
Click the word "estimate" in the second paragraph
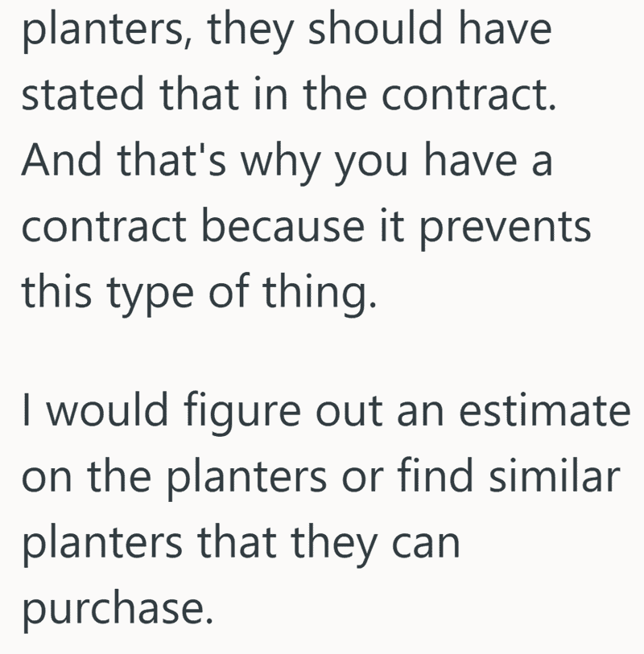coord(544,410)
